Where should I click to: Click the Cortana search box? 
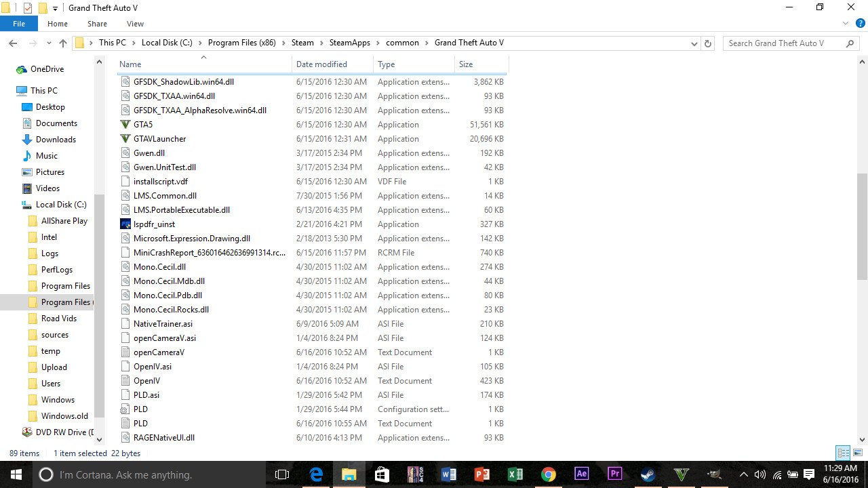[x=149, y=474]
